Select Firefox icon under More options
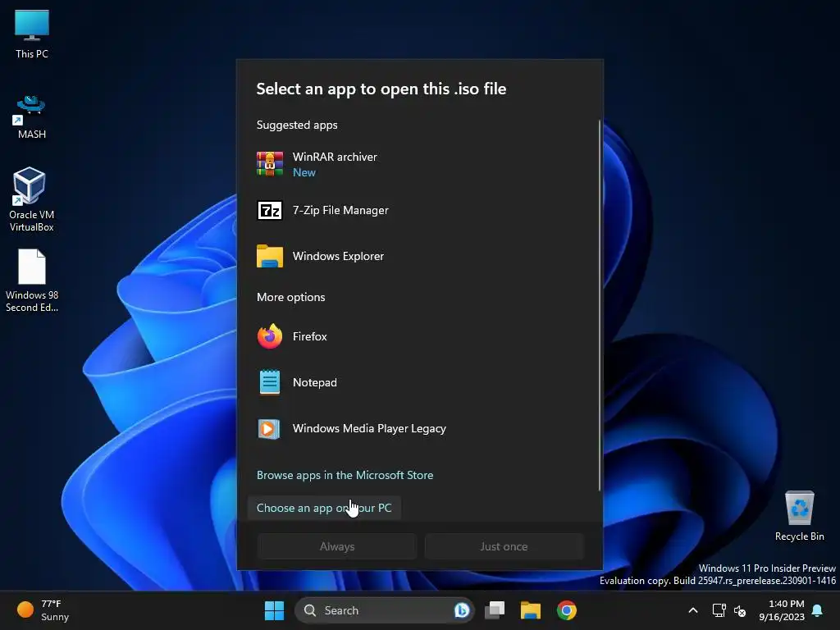Image resolution: width=840 pixels, height=630 pixels. 269,336
